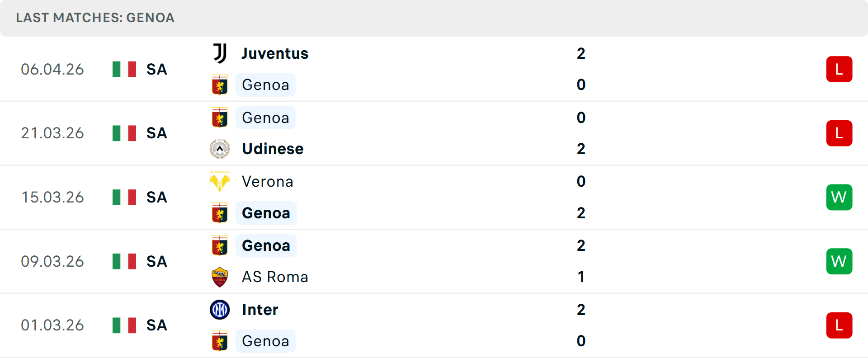Select the Italian flag in the Udinese row
868x358 pixels.
click(x=124, y=133)
